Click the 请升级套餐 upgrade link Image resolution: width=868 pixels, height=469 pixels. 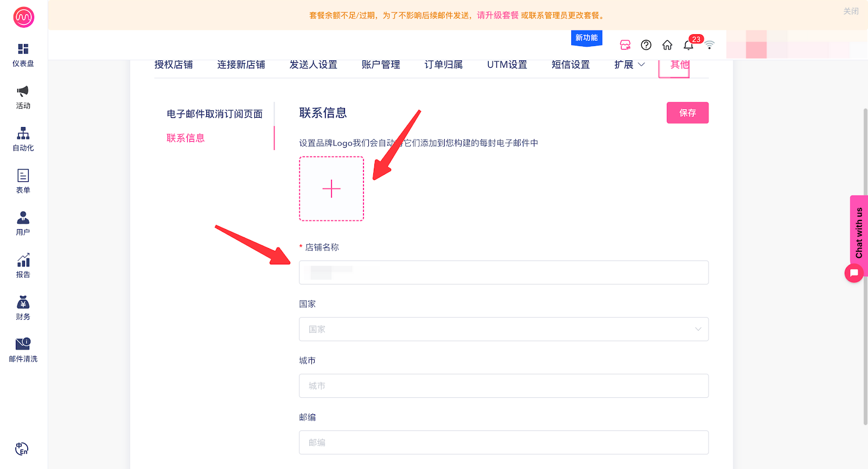coord(497,15)
